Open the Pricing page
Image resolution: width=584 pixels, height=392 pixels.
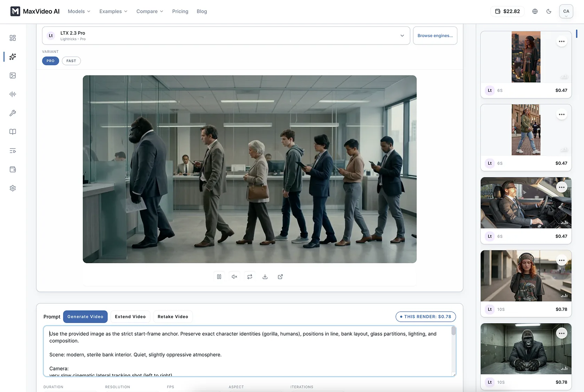tap(180, 11)
